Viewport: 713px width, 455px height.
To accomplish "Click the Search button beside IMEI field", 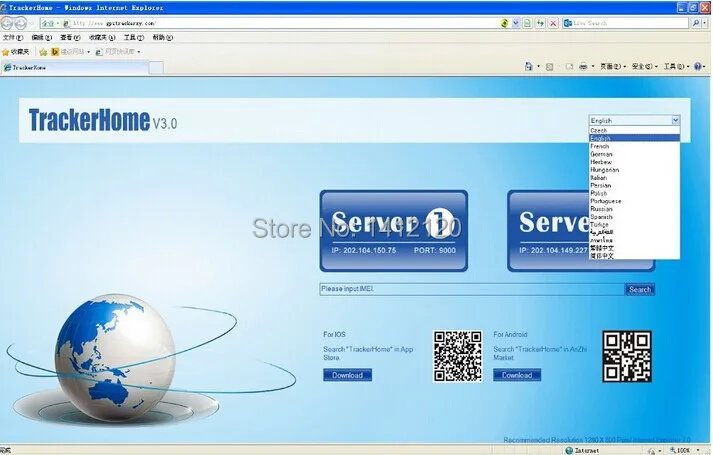I will pos(640,290).
